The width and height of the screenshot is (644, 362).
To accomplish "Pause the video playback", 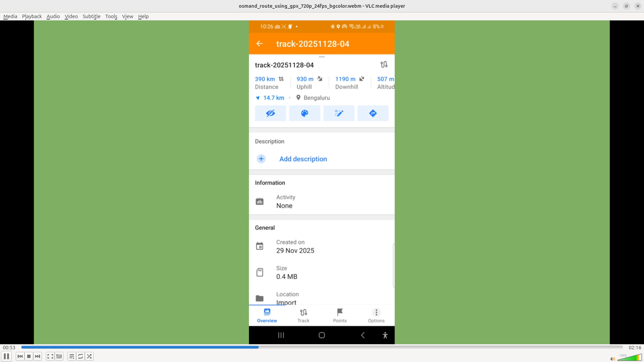I will (x=6, y=356).
